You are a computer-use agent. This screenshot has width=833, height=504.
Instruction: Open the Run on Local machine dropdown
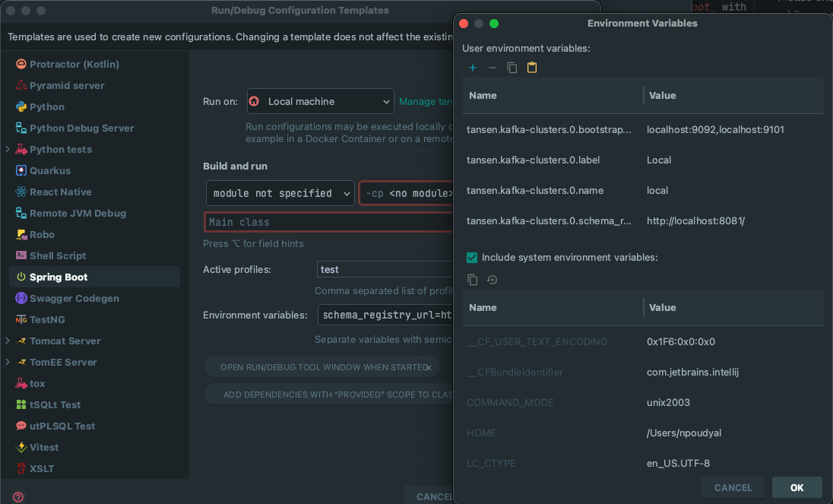click(x=320, y=101)
